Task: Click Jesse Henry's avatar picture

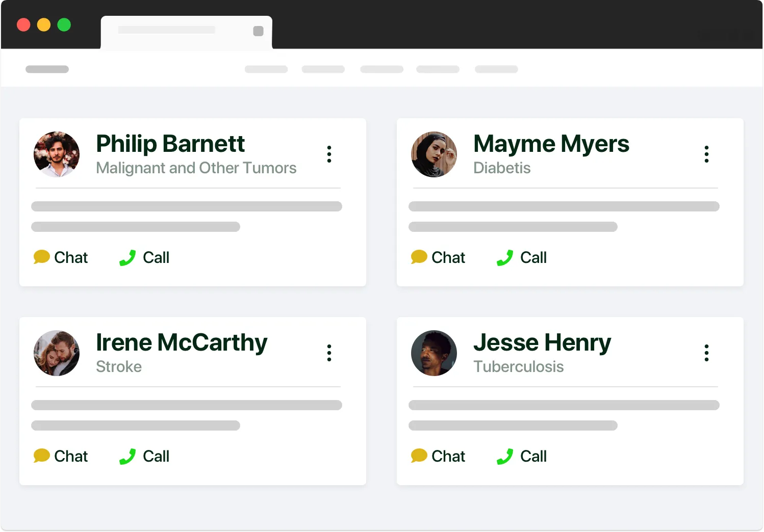Action: tap(434, 353)
